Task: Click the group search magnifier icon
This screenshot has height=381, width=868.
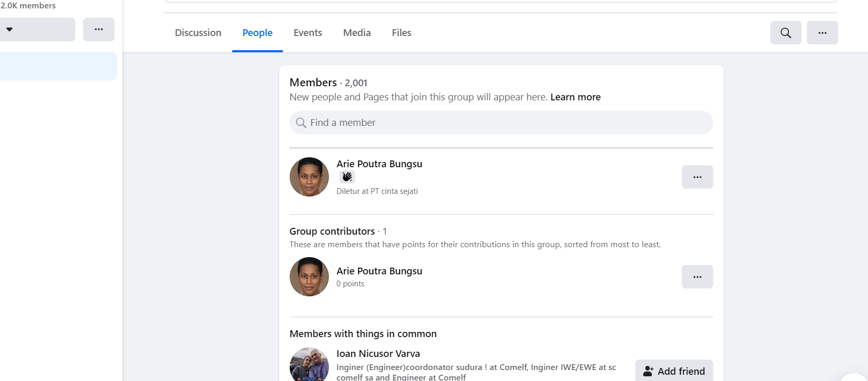Action: [785, 32]
